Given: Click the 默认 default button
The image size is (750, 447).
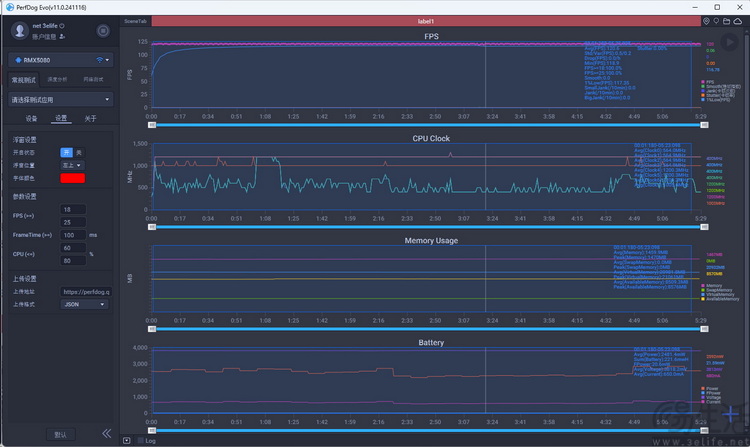Looking at the screenshot, I should [x=60, y=435].
